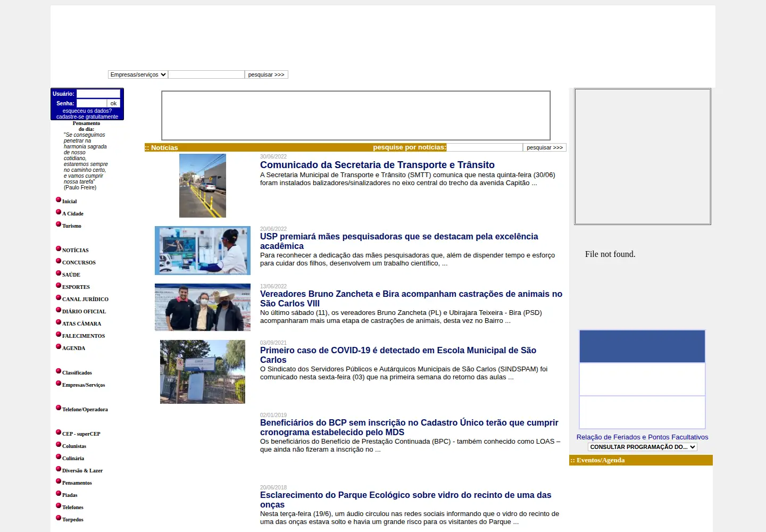The width and height of the screenshot is (766, 532).
Task: Expand the 'CONSULTAR PROGRAMAÇÃO DO...' dropdown
Action: coord(642,447)
